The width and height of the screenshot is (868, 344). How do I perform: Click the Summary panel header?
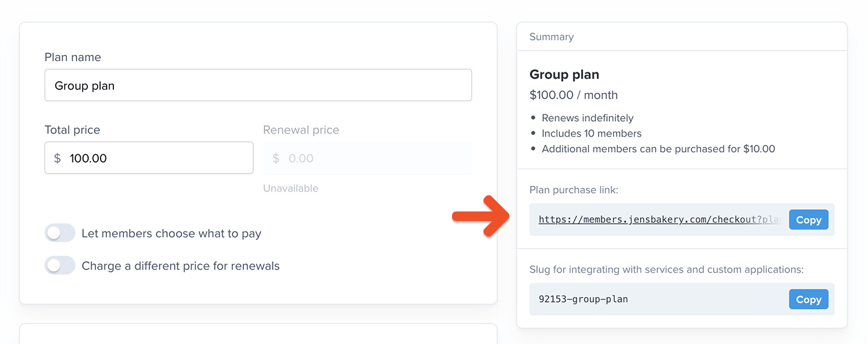point(552,37)
